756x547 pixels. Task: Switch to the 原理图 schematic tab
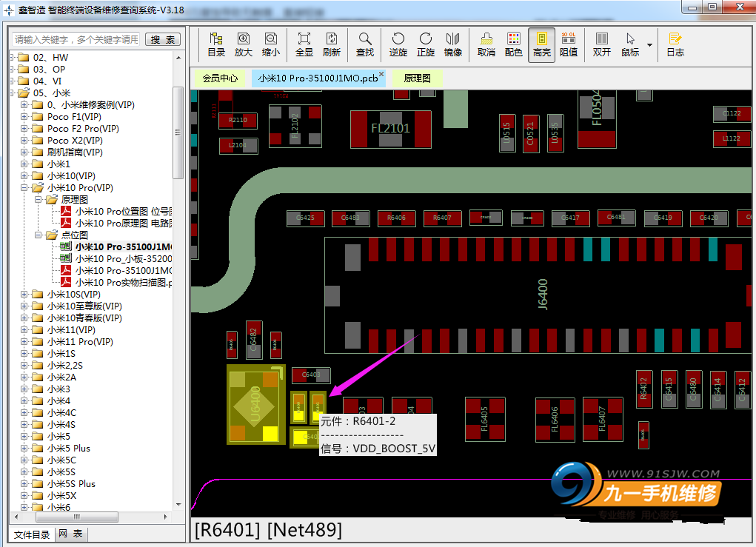click(417, 78)
